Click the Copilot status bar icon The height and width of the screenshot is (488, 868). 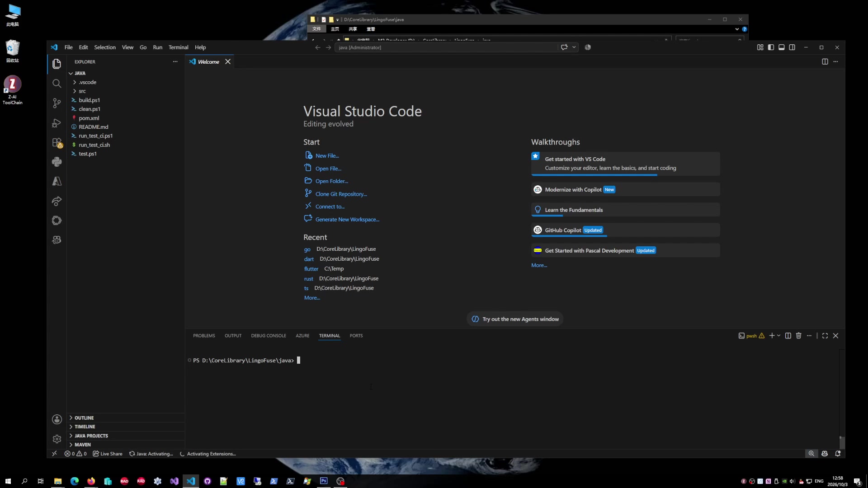tap(825, 454)
